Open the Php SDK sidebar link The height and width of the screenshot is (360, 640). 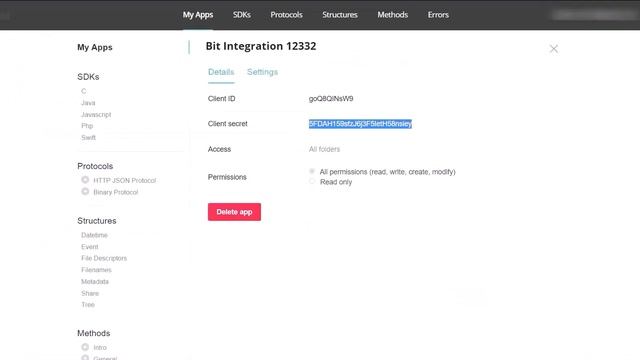click(87, 126)
